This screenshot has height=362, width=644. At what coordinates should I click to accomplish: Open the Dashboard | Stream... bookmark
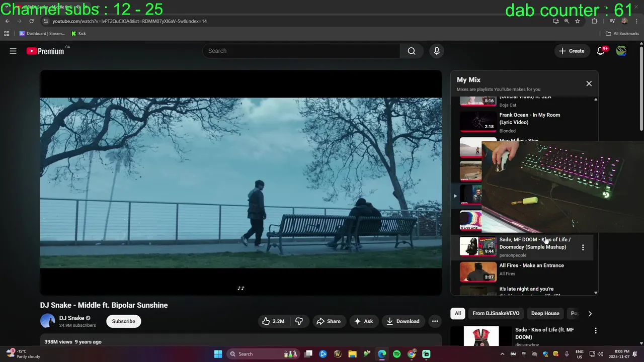pyautogui.click(x=42, y=34)
